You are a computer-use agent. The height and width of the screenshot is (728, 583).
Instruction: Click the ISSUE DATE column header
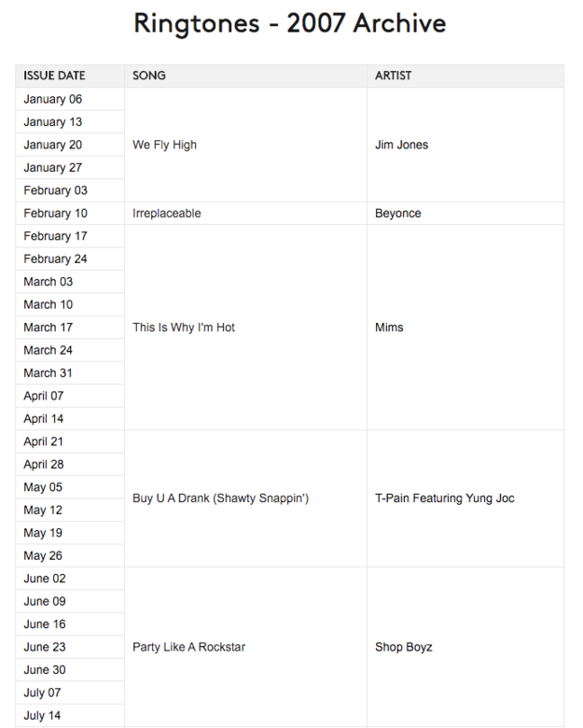tap(54, 76)
